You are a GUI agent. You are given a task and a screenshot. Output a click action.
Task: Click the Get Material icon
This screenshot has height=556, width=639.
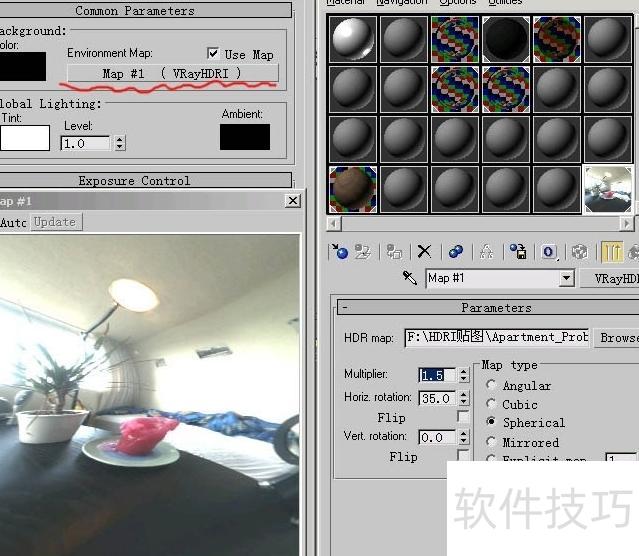[339, 252]
